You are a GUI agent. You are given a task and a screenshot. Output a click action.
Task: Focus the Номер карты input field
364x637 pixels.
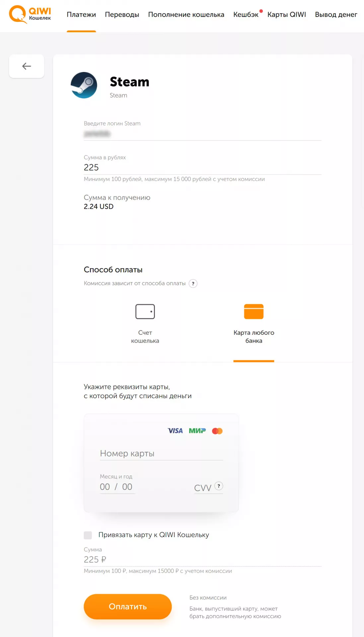[x=162, y=454]
